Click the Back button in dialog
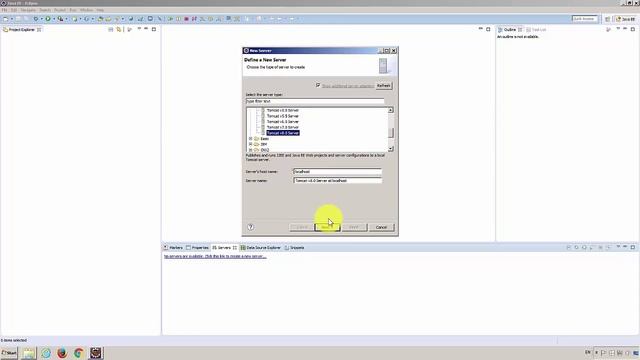The height and width of the screenshot is (360, 640). click(x=302, y=227)
